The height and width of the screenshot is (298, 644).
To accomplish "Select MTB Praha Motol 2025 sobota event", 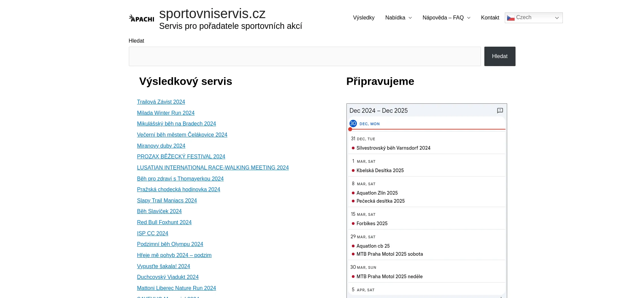I will tap(389, 254).
